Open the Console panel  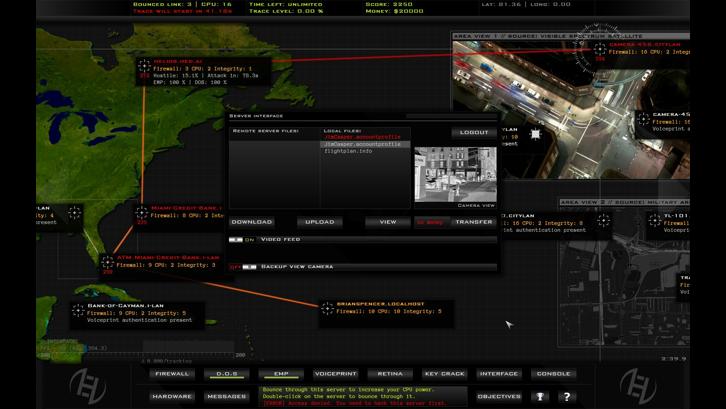pos(553,374)
